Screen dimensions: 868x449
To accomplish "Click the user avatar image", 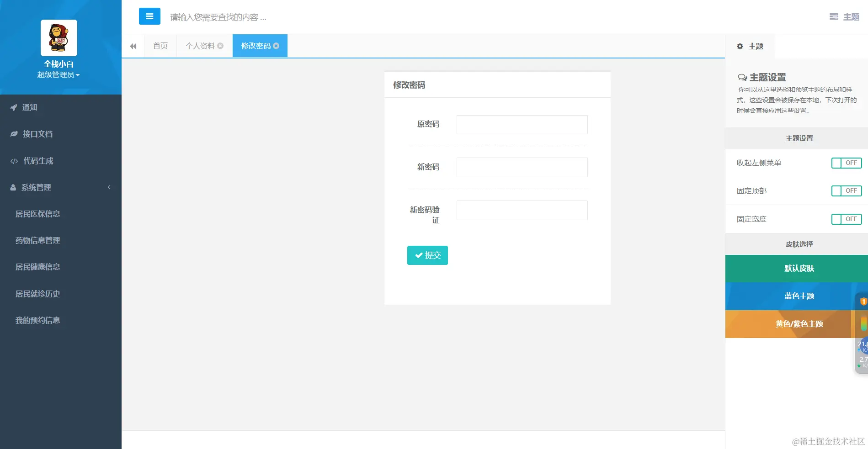I will [x=59, y=38].
